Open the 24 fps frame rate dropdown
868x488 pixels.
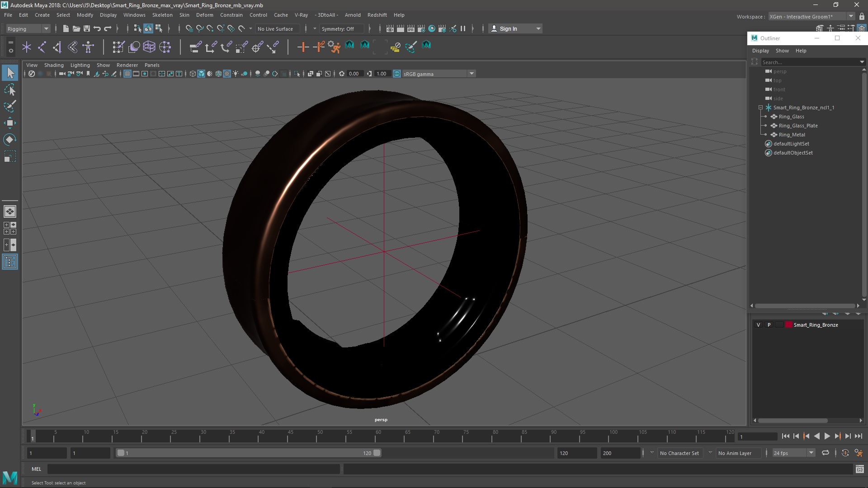point(793,453)
